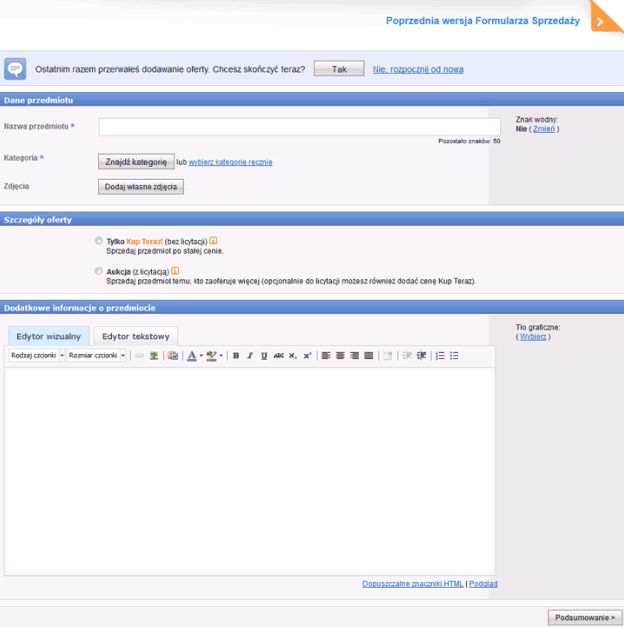This screenshot has height=628, width=624.
Task: Apply superscript formatting
Action: tap(307, 356)
